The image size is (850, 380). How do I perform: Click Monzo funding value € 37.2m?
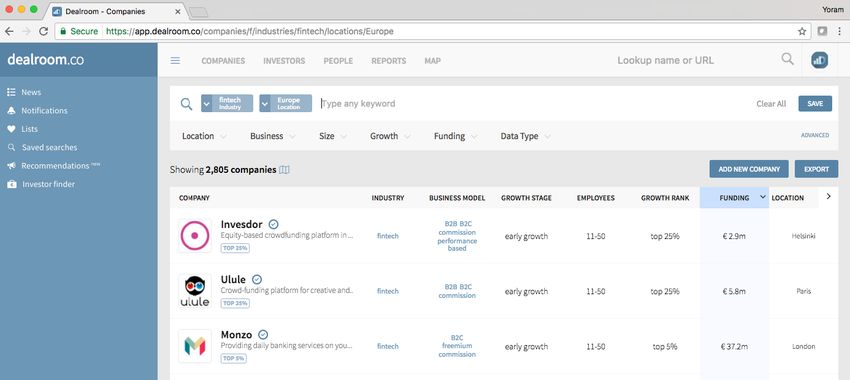734,346
